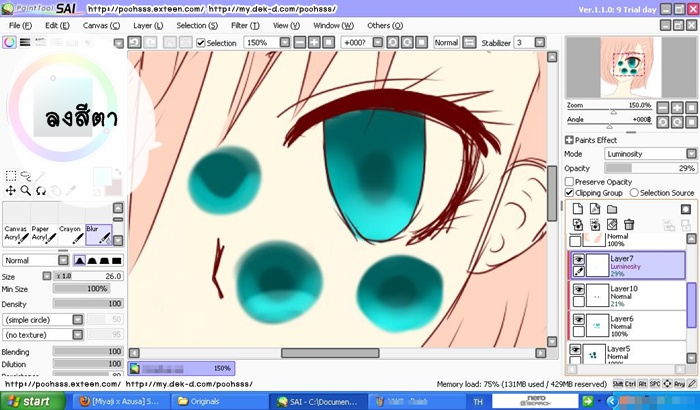Open the rotation angle +000 dropdown
This screenshot has width=700, height=410.
378,42
